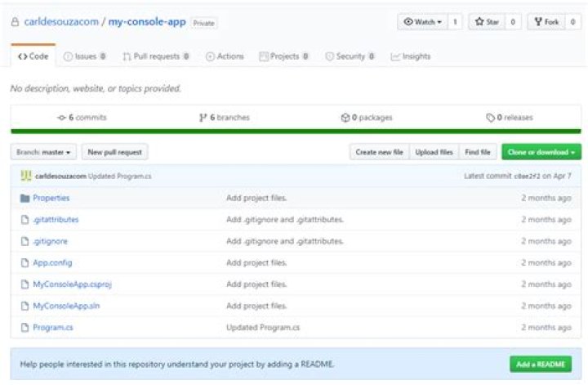Viewport: 588px width, 385px height.
Task: Click the 'No description, website, or topics provided.' text
Action: (96, 88)
